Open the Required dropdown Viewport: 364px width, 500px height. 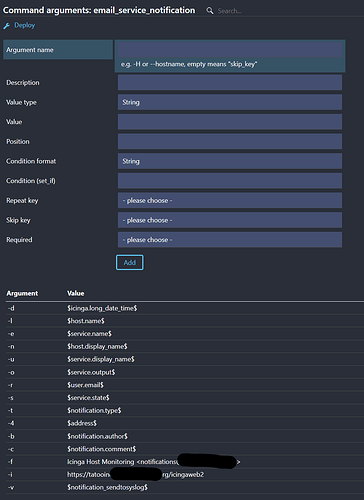[x=230, y=240]
